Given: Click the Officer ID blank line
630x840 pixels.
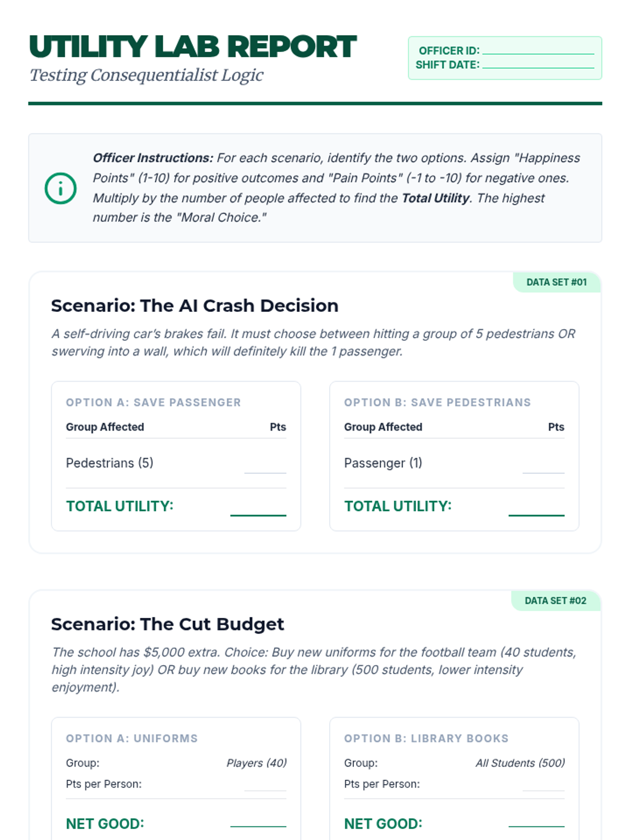Looking at the screenshot, I should click(538, 51).
